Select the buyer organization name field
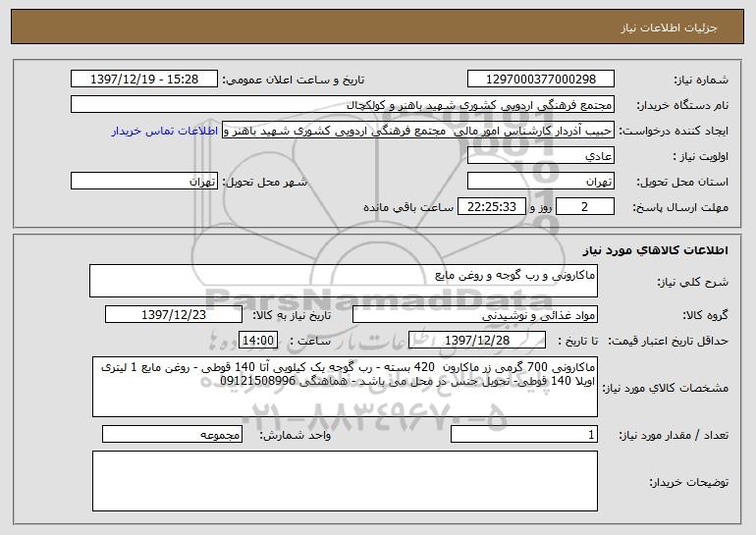The image size is (756, 535). click(x=343, y=105)
